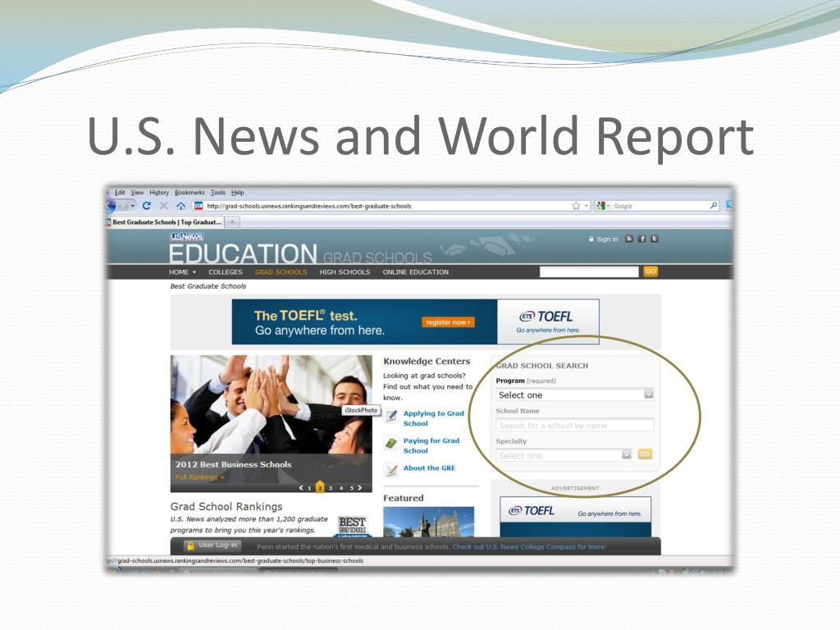The width and height of the screenshot is (840, 630).
Task: Click the GO button in grad school search
Action: [x=645, y=454]
